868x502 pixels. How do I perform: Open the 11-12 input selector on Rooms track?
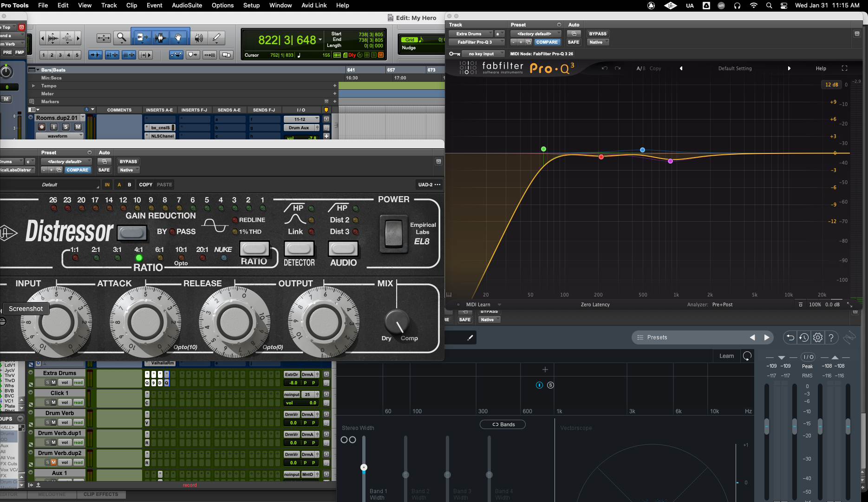[302, 119]
